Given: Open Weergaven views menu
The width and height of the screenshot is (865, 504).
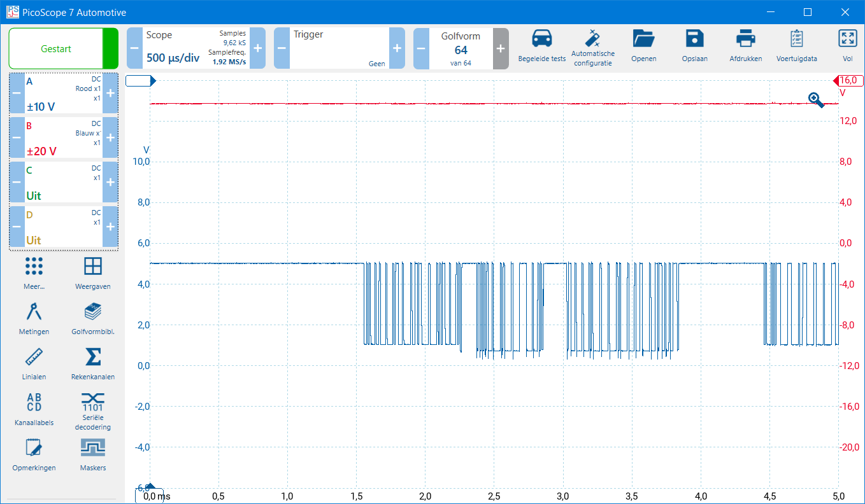Looking at the screenshot, I should point(93,267).
